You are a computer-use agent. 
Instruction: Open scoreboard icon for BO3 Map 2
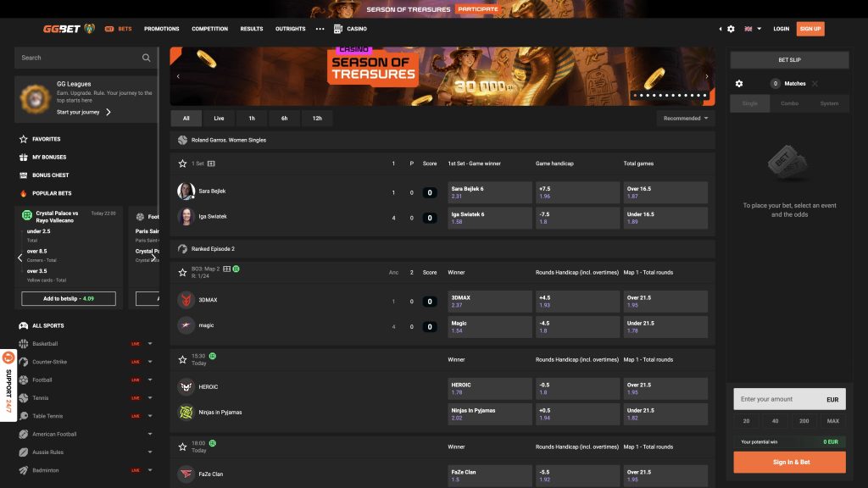coord(226,269)
